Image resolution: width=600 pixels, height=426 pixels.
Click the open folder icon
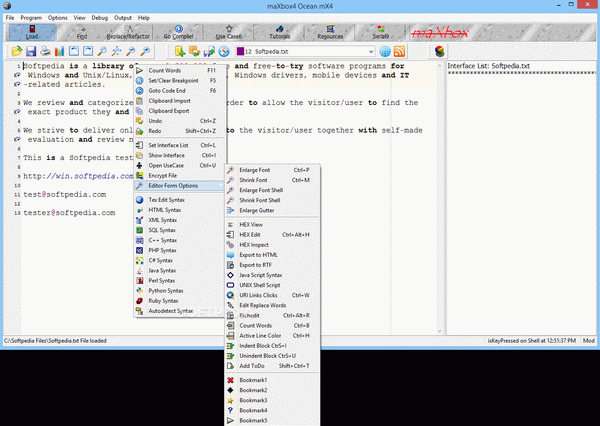pyautogui.click(x=16, y=51)
